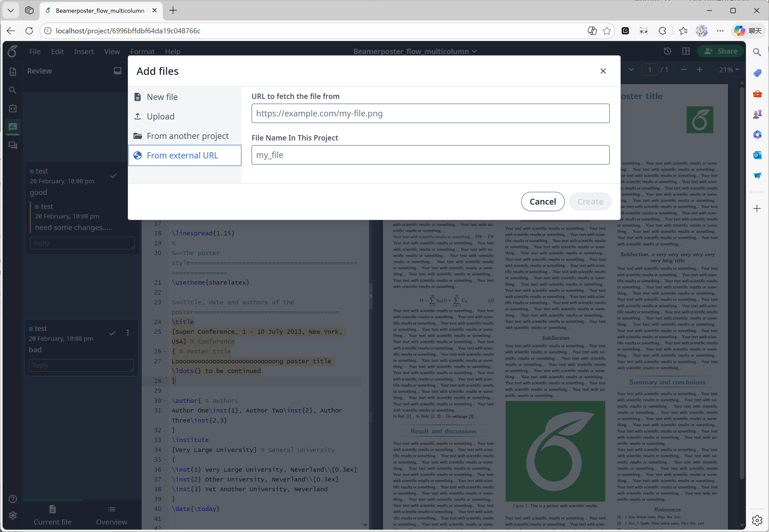Click the history clock icon

click(667, 51)
